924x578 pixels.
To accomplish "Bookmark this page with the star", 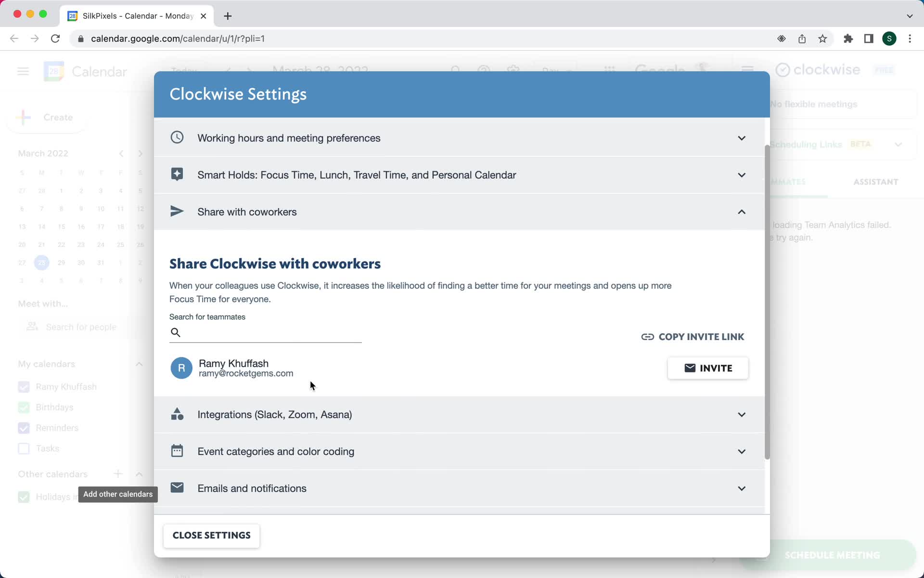I will pos(822,39).
